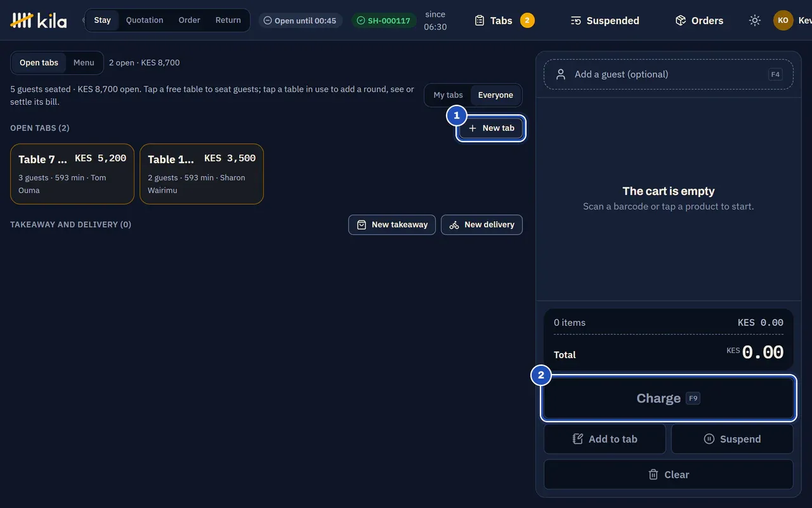
Task: Select the Open tabs view
Action: click(x=39, y=63)
